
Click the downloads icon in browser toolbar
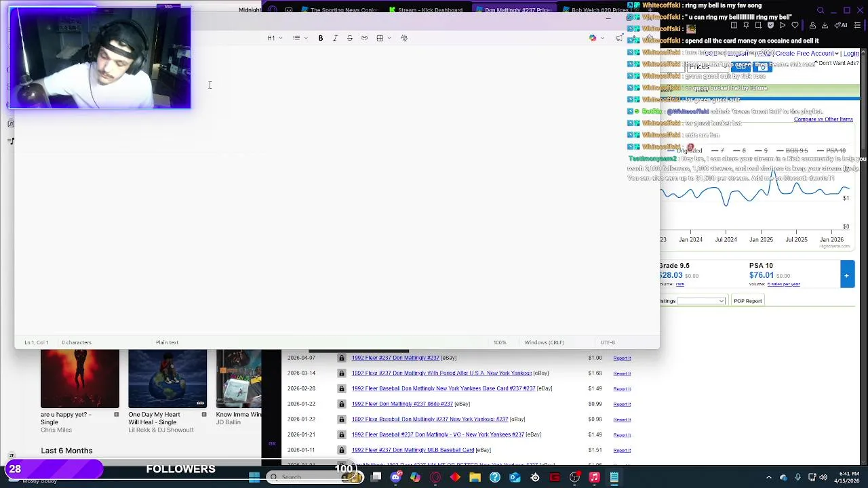pyautogui.click(x=825, y=25)
